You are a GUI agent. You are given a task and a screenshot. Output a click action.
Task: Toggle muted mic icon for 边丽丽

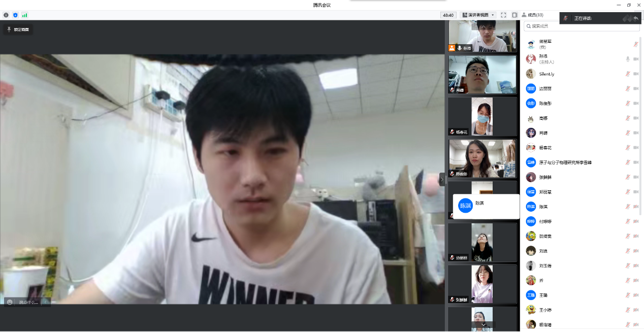(628, 88)
